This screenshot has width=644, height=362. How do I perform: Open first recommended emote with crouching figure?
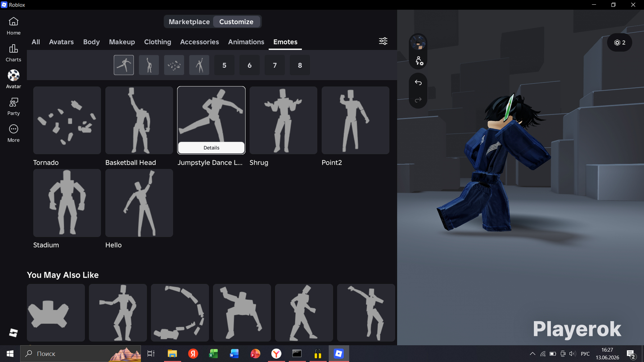(x=56, y=313)
